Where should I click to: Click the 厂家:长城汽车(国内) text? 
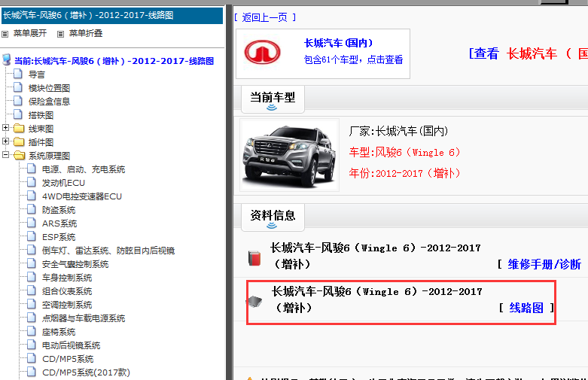pyautogui.click(x=398, y=131)
